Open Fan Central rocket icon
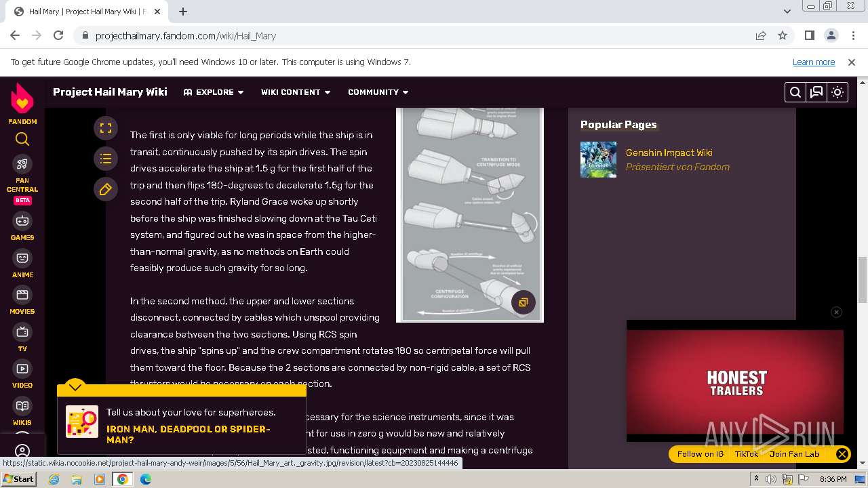 point(22,164)
